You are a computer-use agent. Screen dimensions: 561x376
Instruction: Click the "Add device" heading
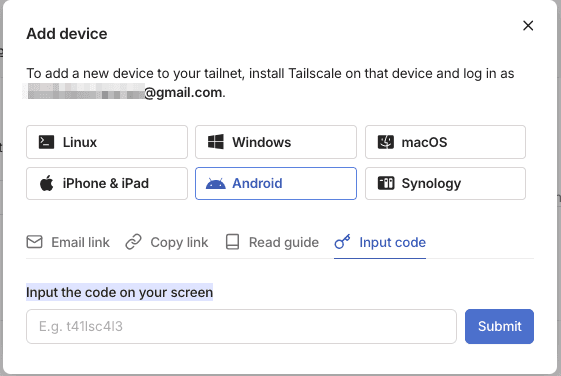click(x=67, y=34)
